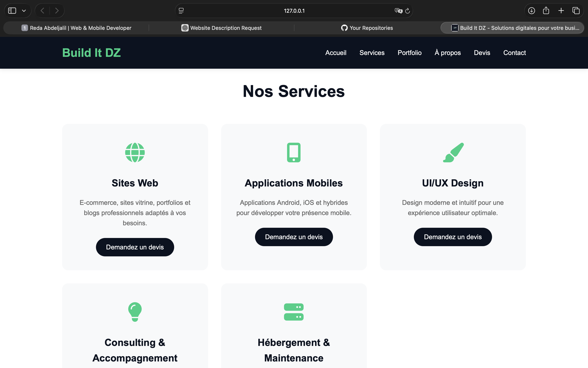Viewport: 588px width, 368px height.
Task: Open a new tab with plus icon
Action: tap(561, 11)
